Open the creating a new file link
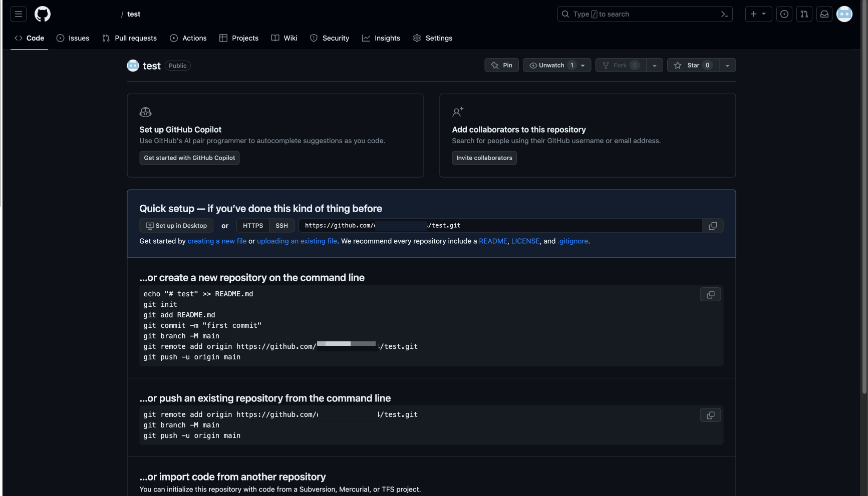This screenshot has height=496, width=868. pyautogui.click(x=217, y=241)
